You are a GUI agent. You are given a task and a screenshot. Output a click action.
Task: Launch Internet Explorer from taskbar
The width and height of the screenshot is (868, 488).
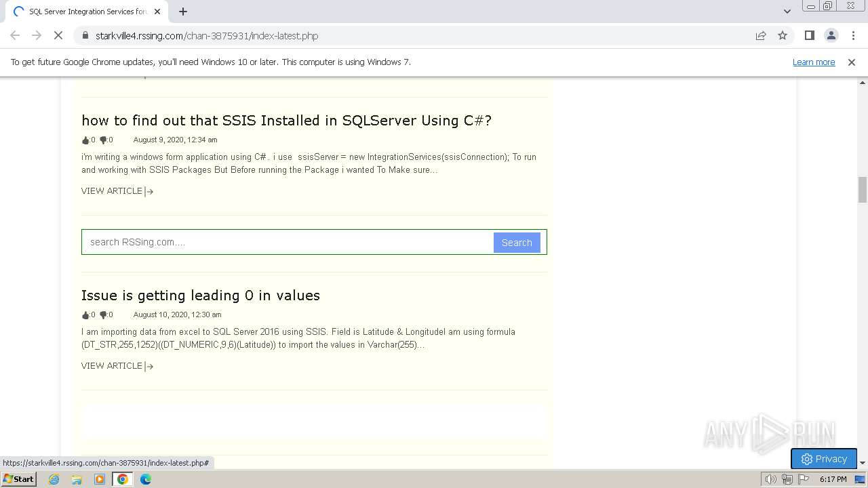pyautogui.click(x=54, y=479)
